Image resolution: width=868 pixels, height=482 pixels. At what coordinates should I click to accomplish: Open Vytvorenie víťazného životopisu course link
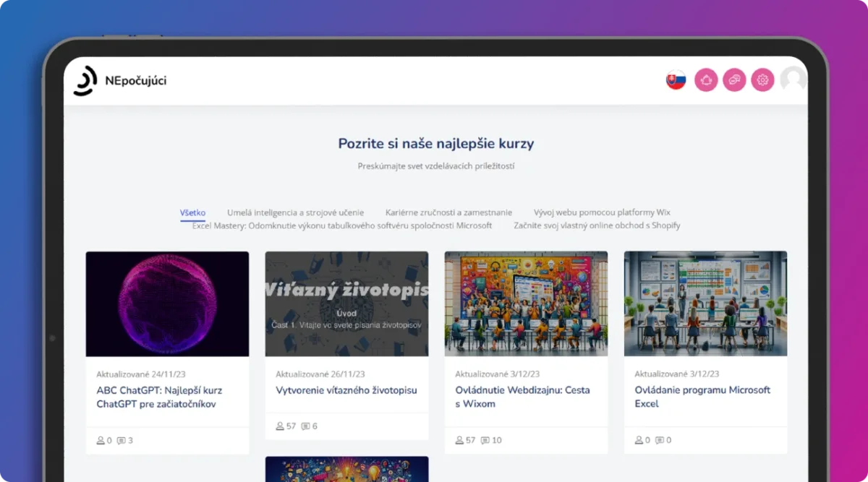point(346,390)
